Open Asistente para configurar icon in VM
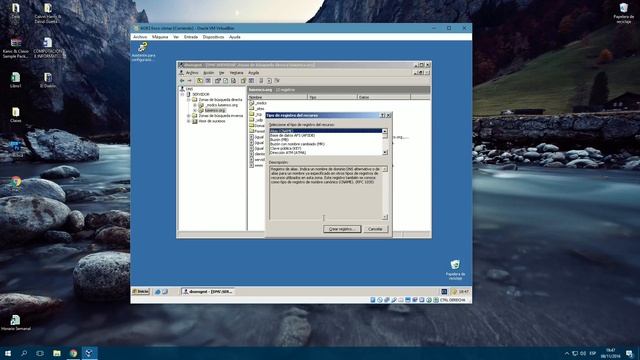The height and width of the screenshot is (360, 640). 143,52
